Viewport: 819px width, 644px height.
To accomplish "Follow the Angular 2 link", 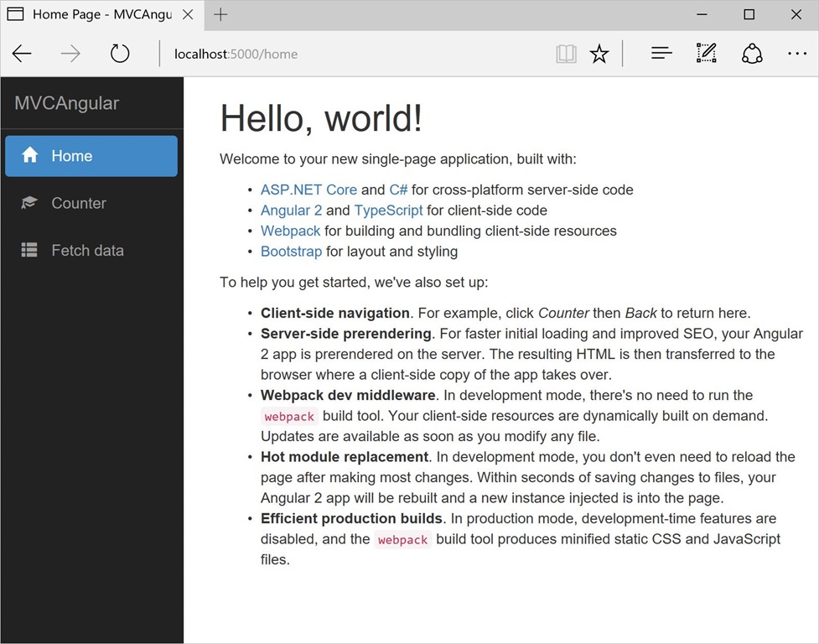I will 291,210.
